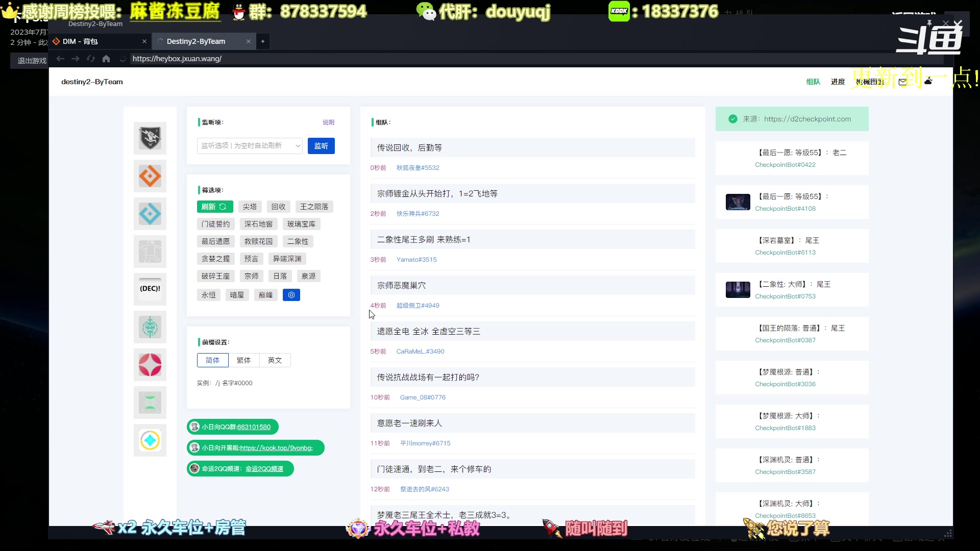Click browser forward arrow

click(76, 59)
